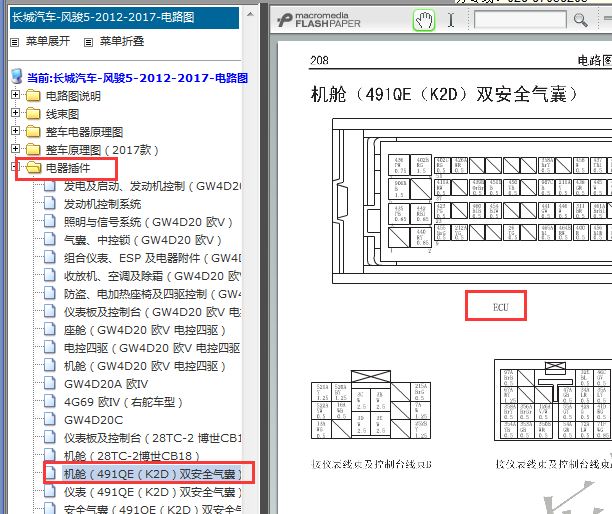The width and height of the screenshot is (612, 514).
Task: Click page icon beside 仪表（491QE（K2D）
Action: [50, 491]
